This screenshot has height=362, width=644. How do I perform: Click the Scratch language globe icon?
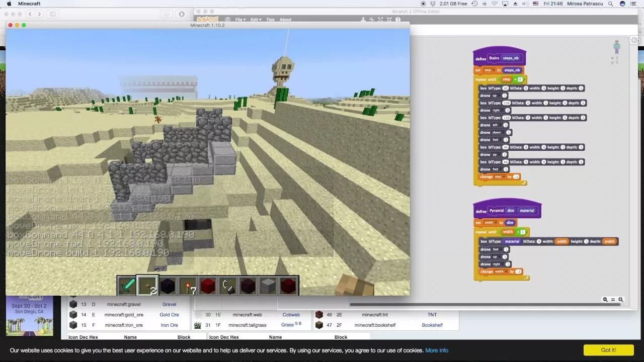pyautogui.click(x=227, y=20)
